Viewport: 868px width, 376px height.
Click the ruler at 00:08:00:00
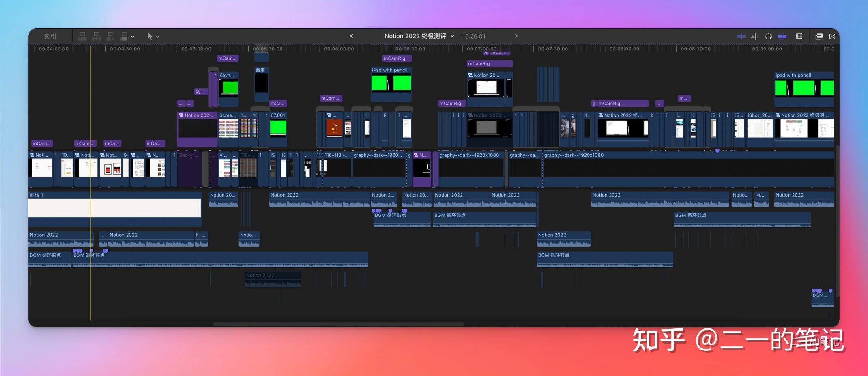624,49
